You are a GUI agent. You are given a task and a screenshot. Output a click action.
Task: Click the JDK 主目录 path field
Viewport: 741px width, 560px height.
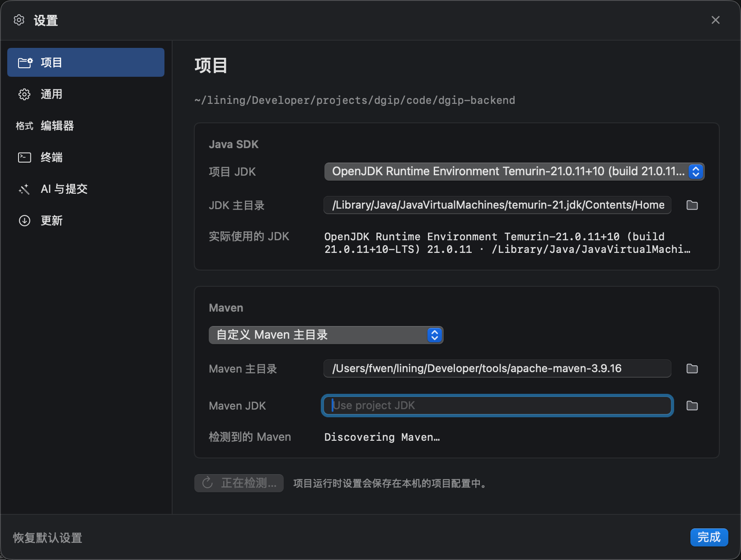click(x=497, y=205)
